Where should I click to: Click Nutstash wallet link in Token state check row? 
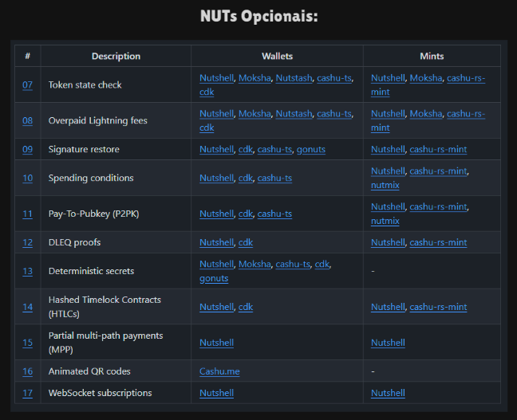[294, 78]
